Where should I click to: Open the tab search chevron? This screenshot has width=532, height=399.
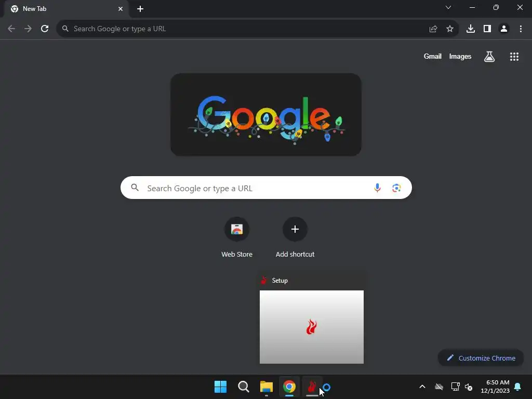coord(448,7)
